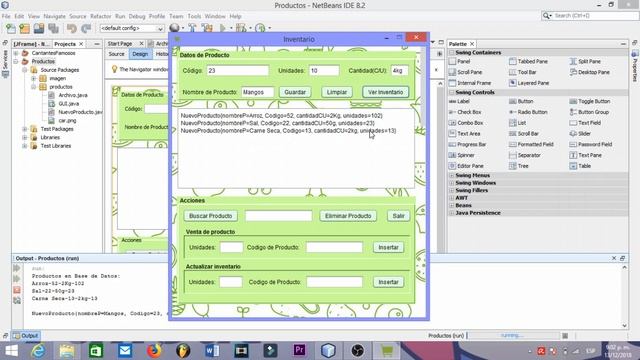Click the Output tab at bottom left
Screen dimensions: 640x360
(x=26, y=336)
